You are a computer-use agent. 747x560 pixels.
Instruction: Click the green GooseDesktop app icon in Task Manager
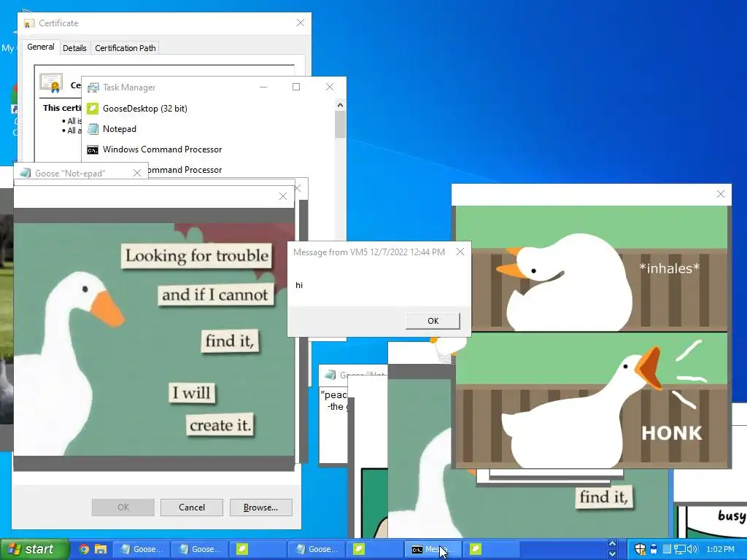tap(93, 109)
